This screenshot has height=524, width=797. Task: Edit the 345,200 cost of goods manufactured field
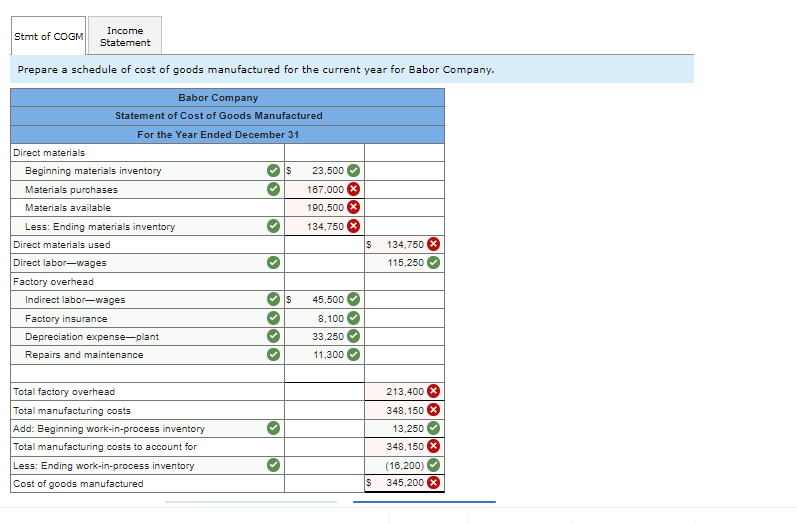[x=404, y=483]
